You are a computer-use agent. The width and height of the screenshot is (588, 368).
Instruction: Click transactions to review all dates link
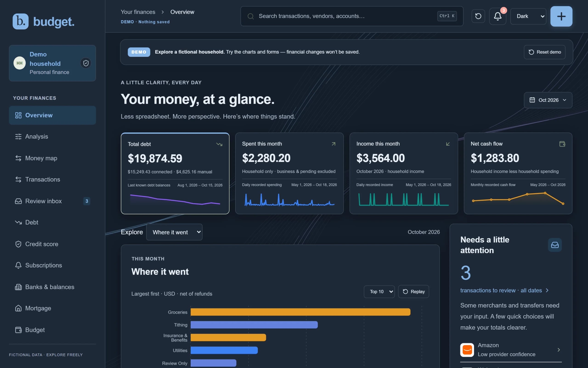point(504,290)
